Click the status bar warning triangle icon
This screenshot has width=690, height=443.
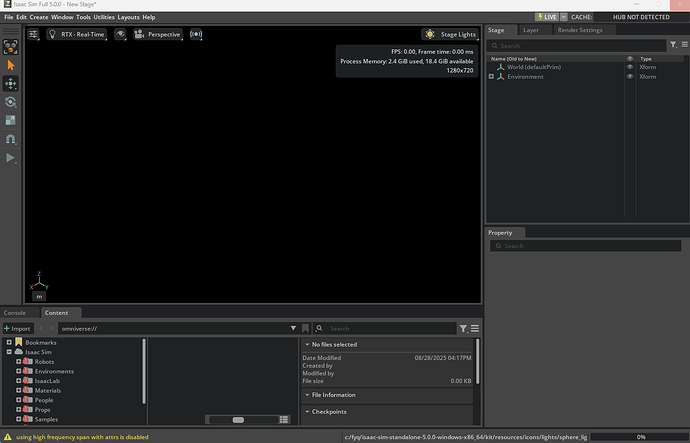coord(7,437)
